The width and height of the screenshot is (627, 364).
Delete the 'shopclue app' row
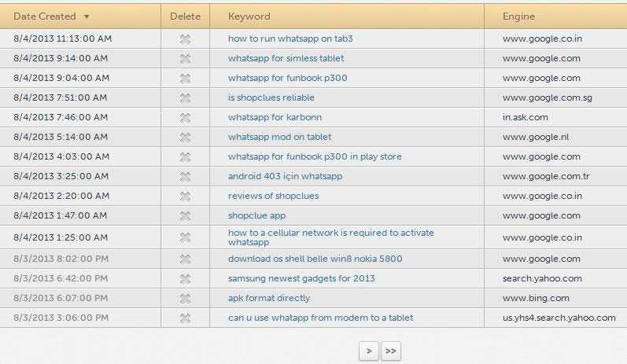coord(185,215)
